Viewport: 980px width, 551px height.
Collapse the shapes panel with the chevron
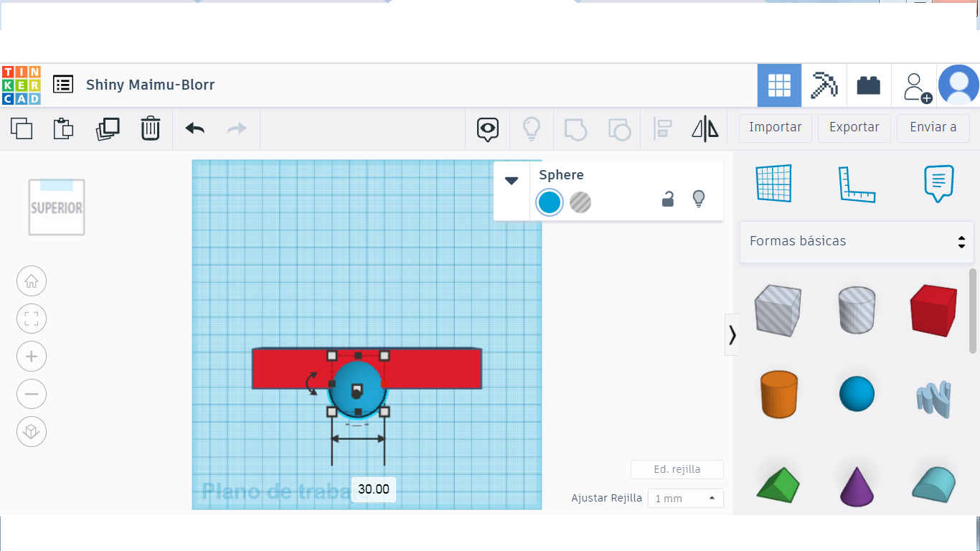(x=732, y=334)
